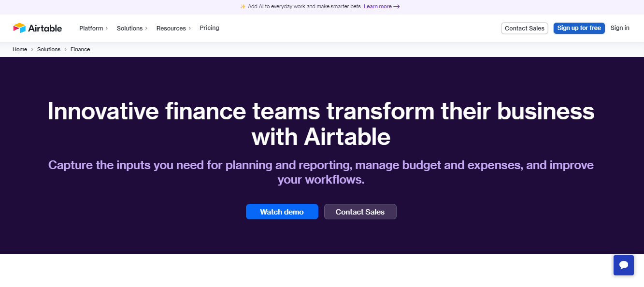Image resolution: width=644 pixels, height=287 pixels.
Task: Open the Platform menu
Action: [x=91, y=28]
